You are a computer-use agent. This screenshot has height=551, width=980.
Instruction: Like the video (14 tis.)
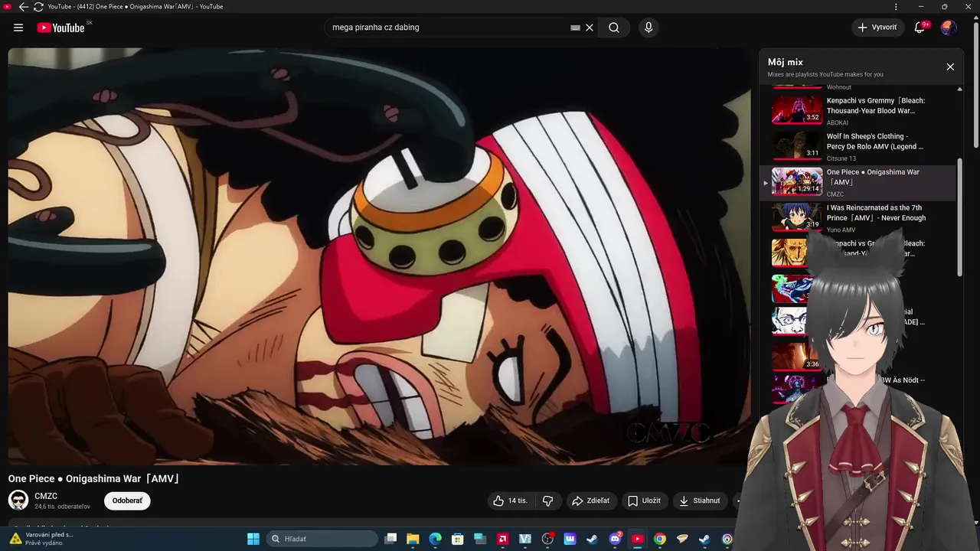click(x=510, y=500)
